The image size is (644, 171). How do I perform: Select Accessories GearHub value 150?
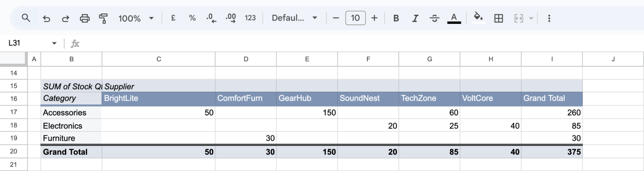(307, 113)
